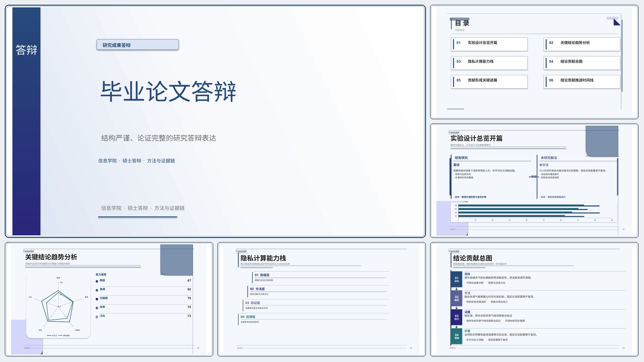
Task: Click the 泛化 row with value 73
Action: tap(143, 316)
